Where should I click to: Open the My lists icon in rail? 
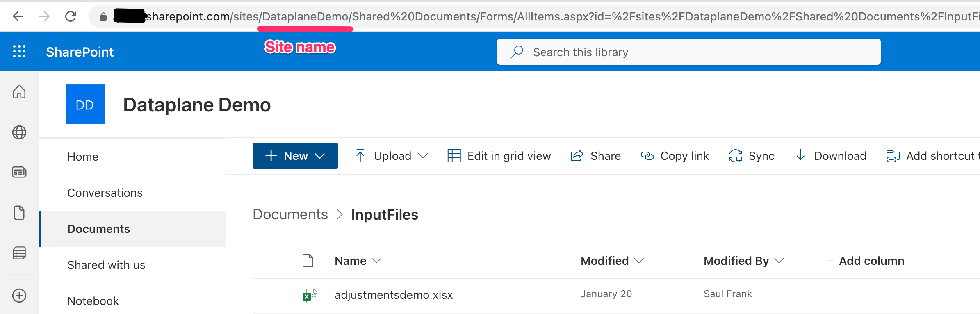pos(19,253)
